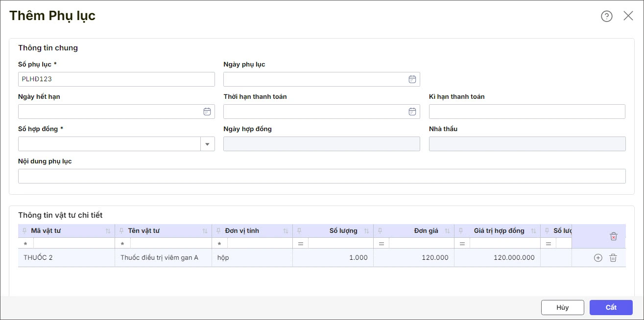Expand the Số hợp đồng dropdown
644x320 pixels.
point(207,144)
